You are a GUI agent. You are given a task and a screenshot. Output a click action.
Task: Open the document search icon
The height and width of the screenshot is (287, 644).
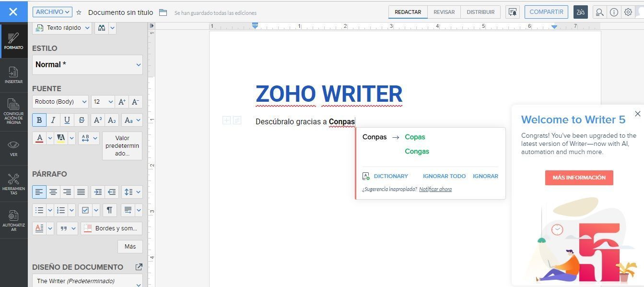pyautogui.click(x=599, y=12)
